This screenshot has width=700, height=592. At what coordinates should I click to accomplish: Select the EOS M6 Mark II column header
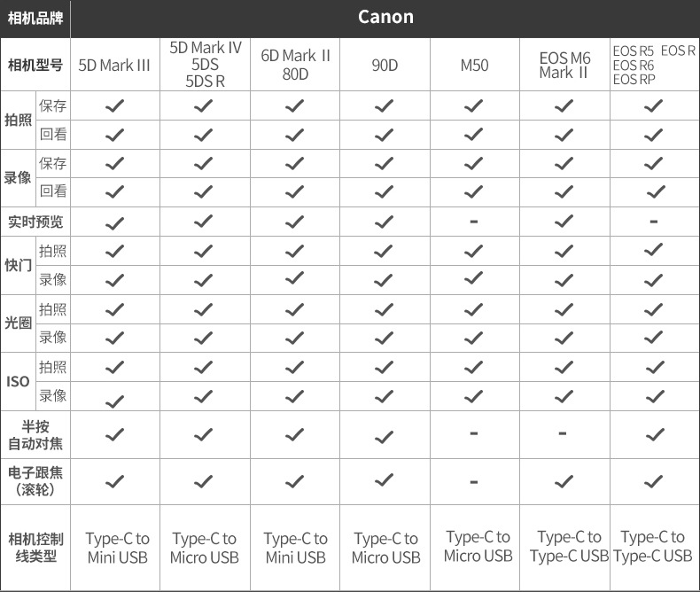(564, 66)
